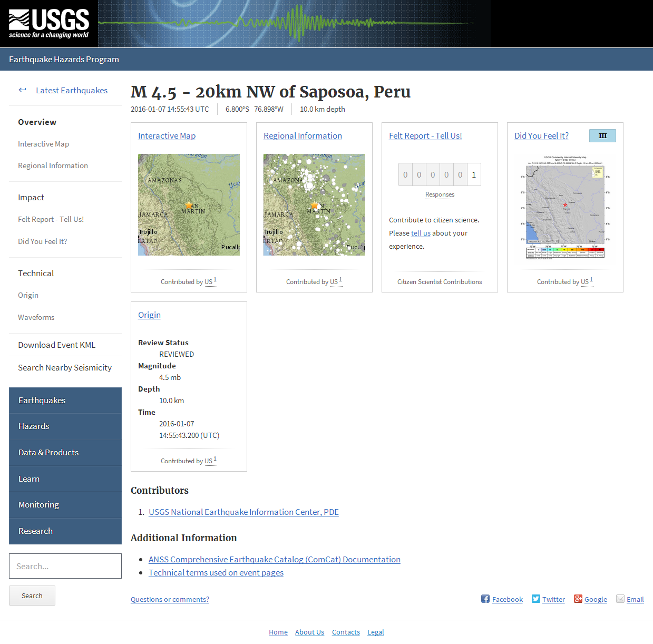The width and height of the screenshot is (653, 644).
Task: Click Responses label under counter
Action: tap(440, 194)
